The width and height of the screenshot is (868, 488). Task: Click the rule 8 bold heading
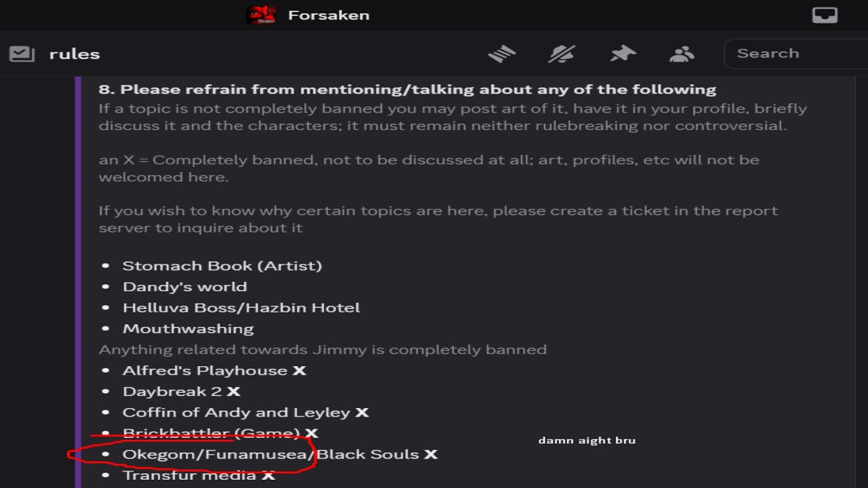407,89
